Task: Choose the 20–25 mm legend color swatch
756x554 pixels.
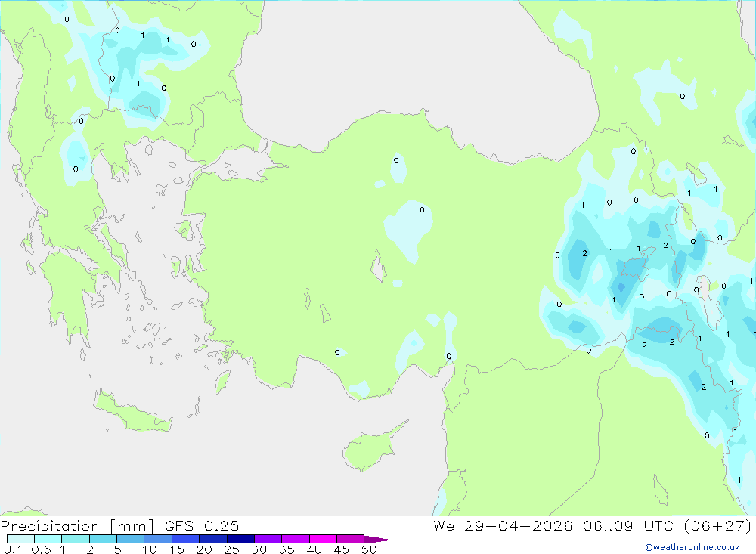Action: [x=213, y=539]
